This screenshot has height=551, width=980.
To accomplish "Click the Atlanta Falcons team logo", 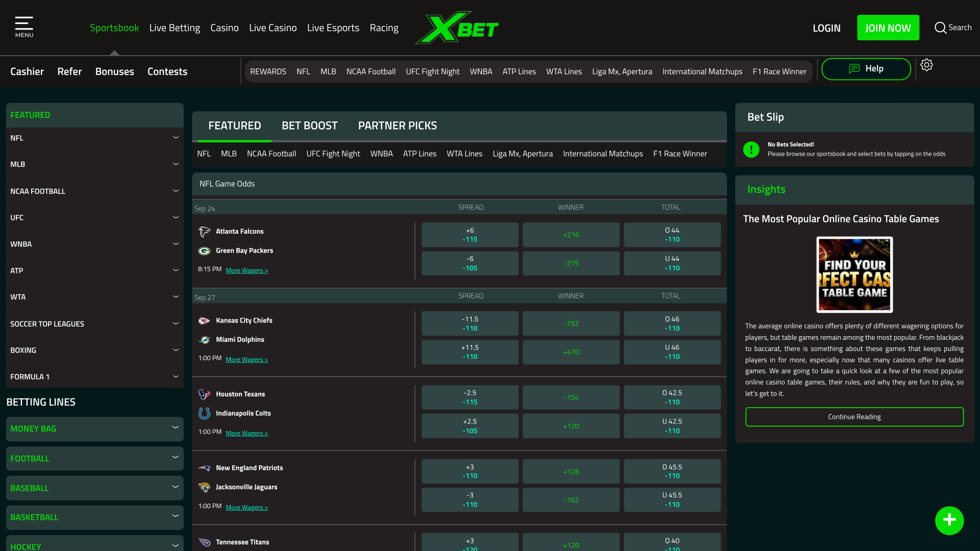I will coord(204,232).
